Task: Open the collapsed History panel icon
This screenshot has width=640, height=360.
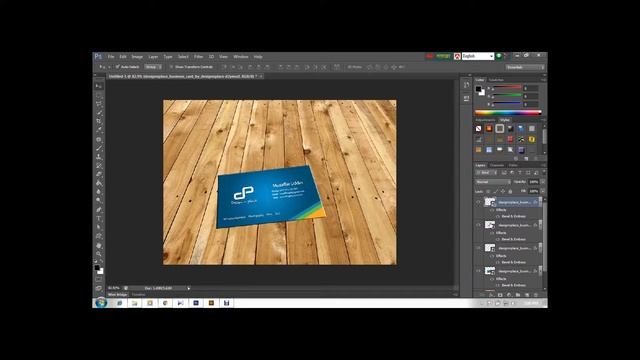Action: pyautogui.click(x=467, y=85)
